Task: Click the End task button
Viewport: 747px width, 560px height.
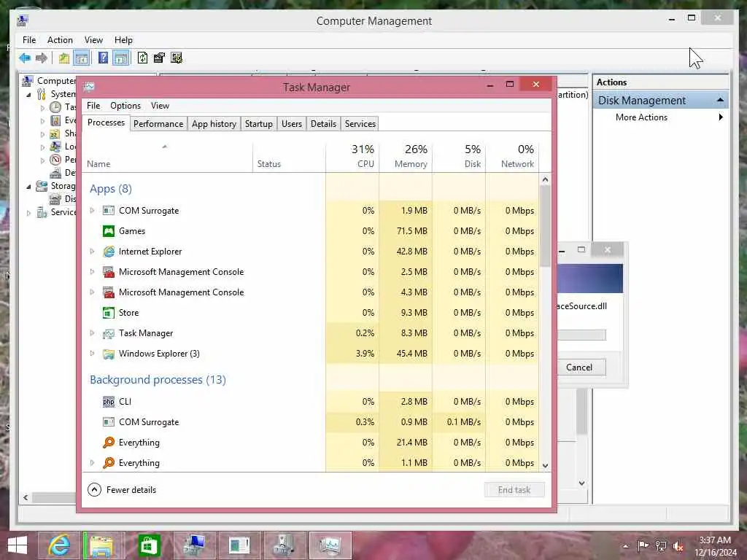Action: point(514,490)
